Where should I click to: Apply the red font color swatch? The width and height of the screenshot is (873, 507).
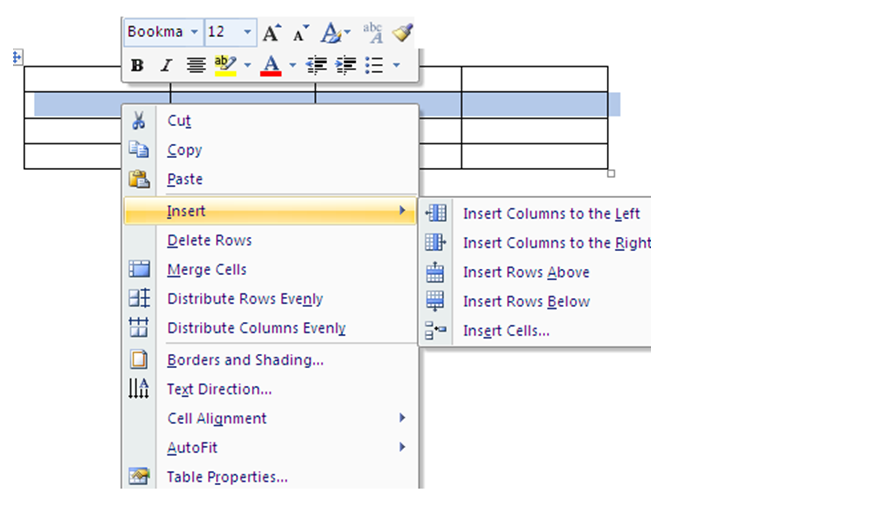(271, 66)
